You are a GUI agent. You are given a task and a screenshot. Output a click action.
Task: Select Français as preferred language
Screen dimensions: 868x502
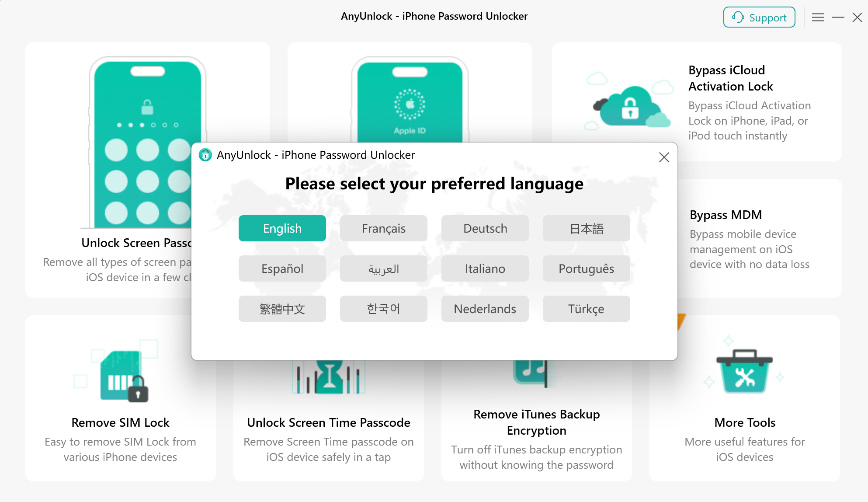[x=383, y=228]
